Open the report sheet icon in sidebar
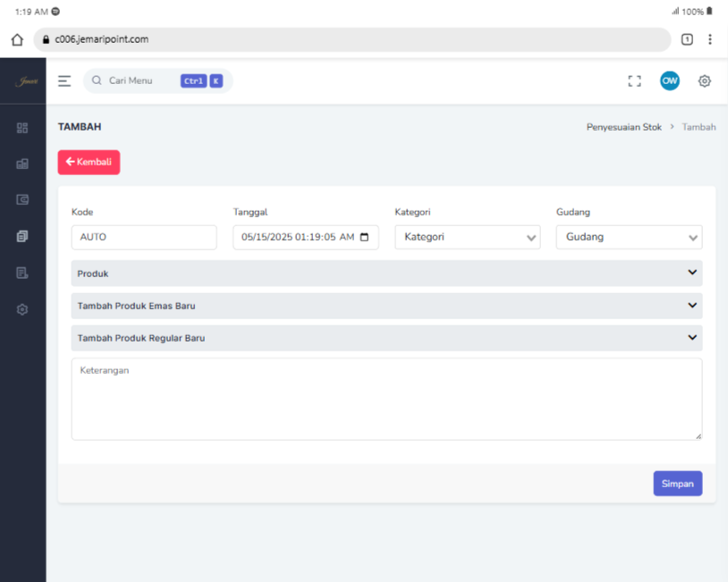Image resolution: width=728 pixels, height=582 pixels. coord(22,273)
